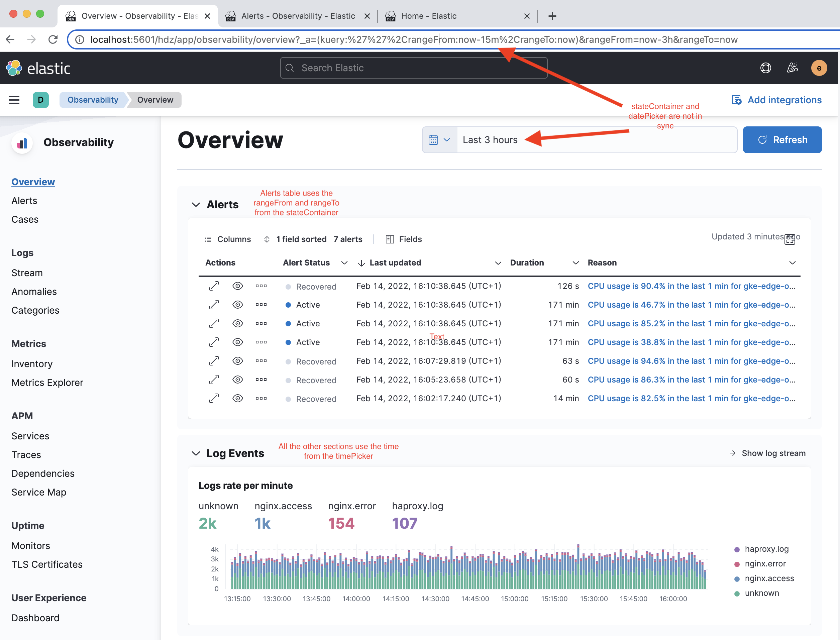Open the newsfeed celebration icon
Viewport: 840px width, 640px height.
(x=793, y=68)
